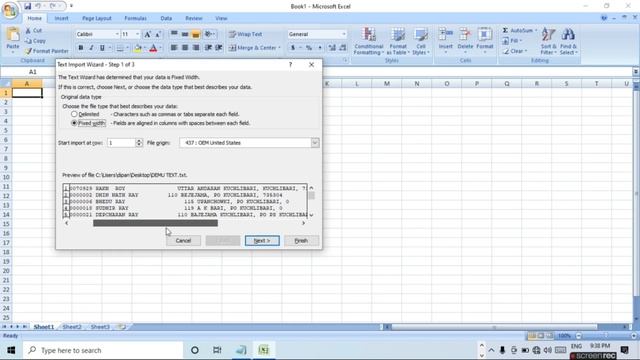Click Merge & Center

[254, 48]
